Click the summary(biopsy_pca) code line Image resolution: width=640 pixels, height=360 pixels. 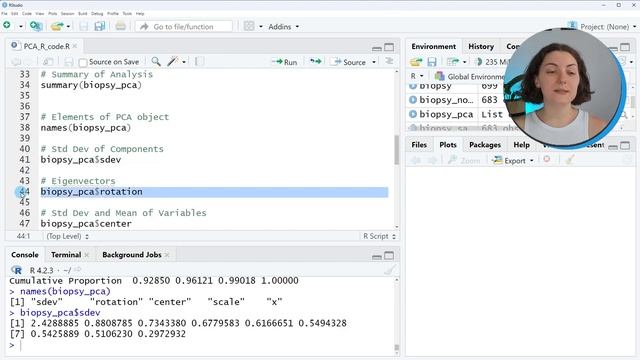click(91, 85)
